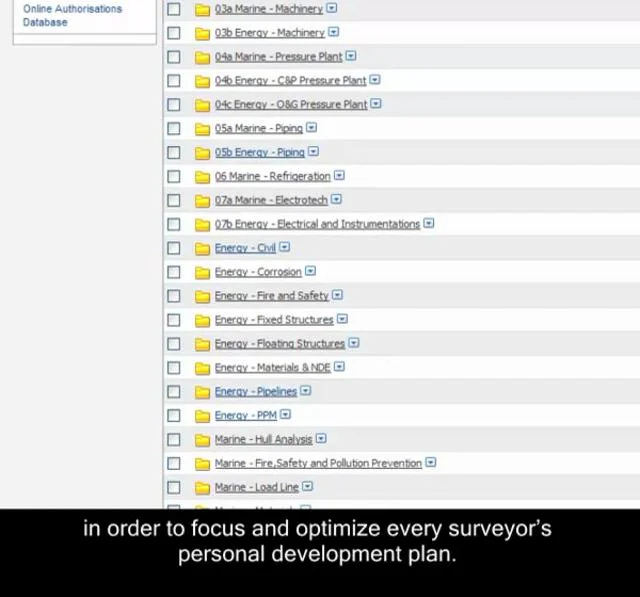
Task: Open dropdown arrow next to Energy - Corrosion
Action: click(311, 271)
